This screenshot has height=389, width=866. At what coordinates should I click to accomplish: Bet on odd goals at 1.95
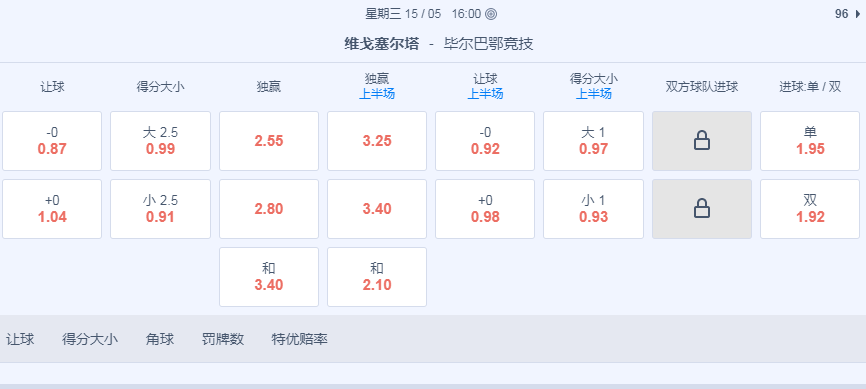click(x=810, y=141)
